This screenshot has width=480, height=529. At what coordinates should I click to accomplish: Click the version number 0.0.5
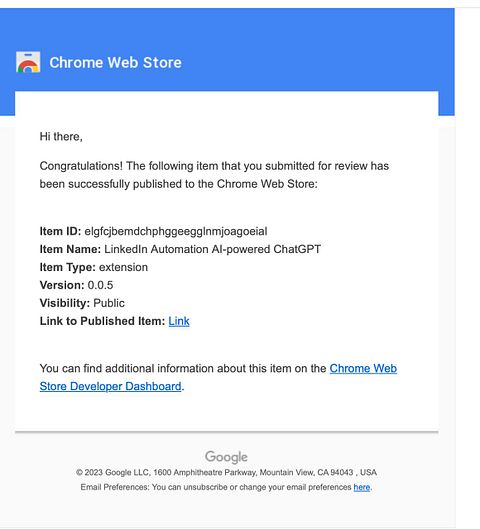point(100,285)
